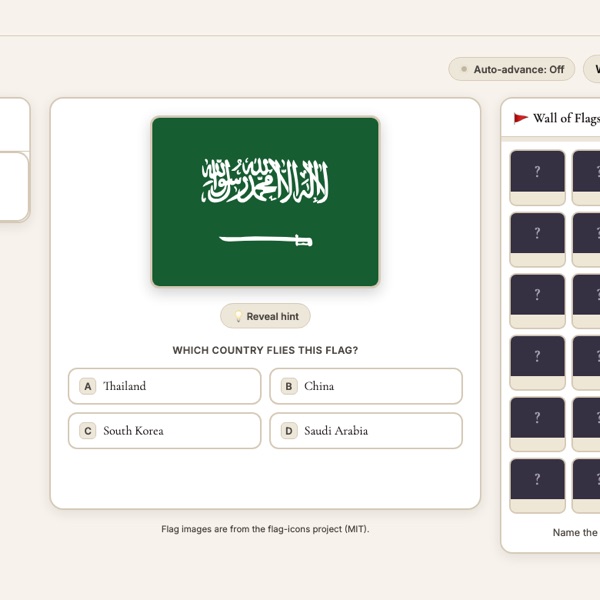This screenshot has height=600, width=600.
Task: Select answer B, China
Action: pos(366,386)
